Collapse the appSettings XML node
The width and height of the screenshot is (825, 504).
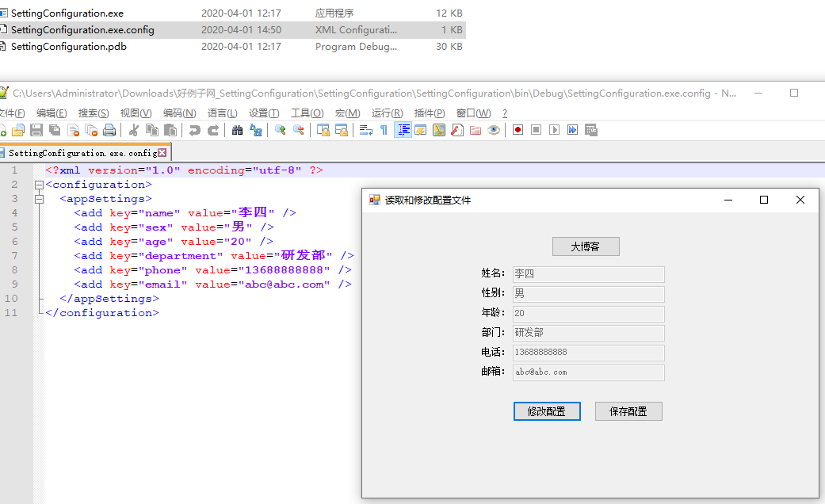[39, 199]
